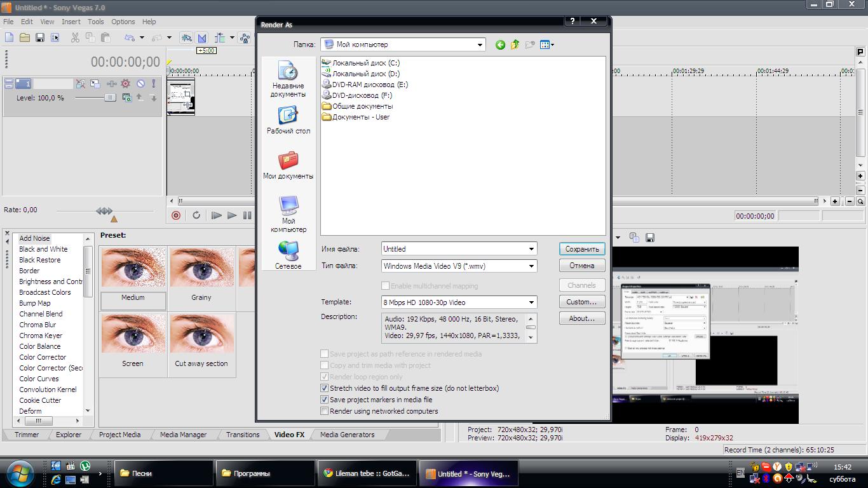
Task: Click the Up One Level folder icon
Action: coord(515,44)
